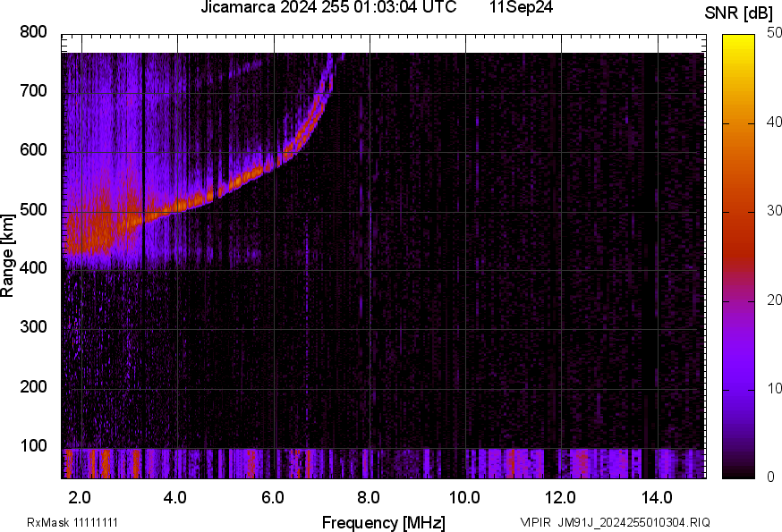Click the Frequency [MHz] axis label
Screen dimensions: 782x532
[383, 522]
